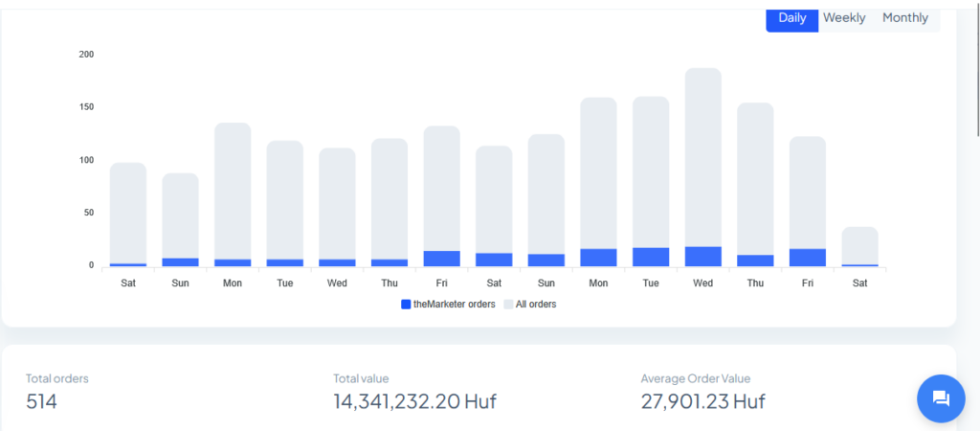The image size is (980, 431).
Task: Click blue segment of the last Friday bar
Action: 807,257
